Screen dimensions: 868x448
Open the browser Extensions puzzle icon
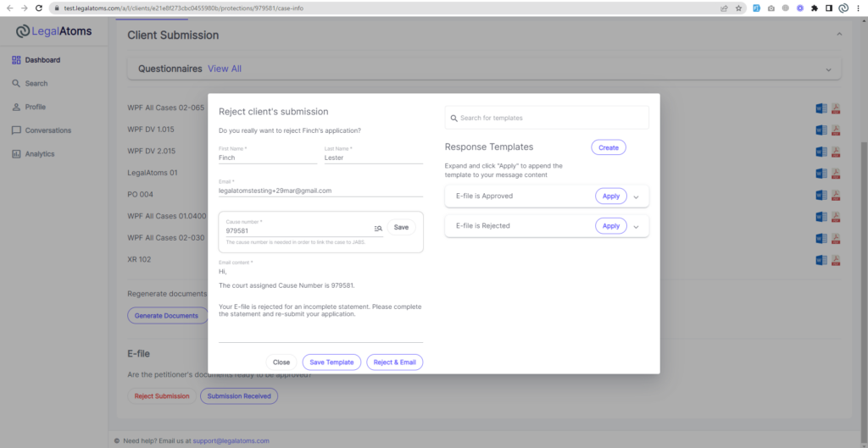tap(814, 8)
